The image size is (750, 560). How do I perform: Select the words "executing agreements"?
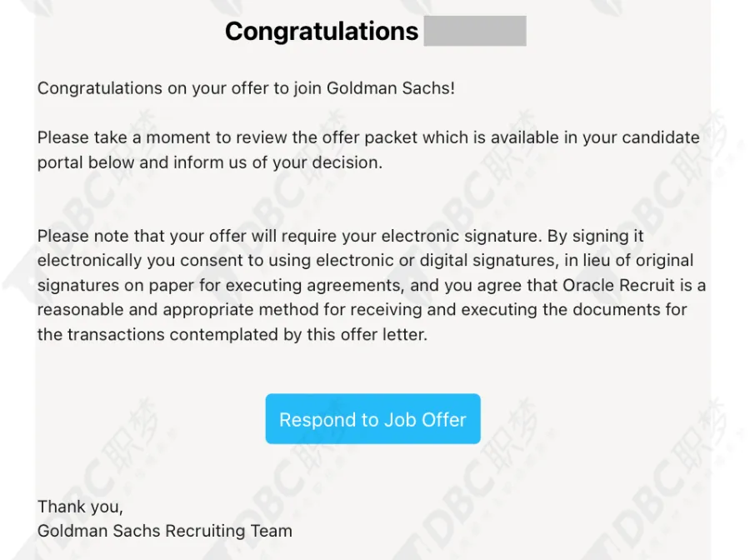coord(313,286)
